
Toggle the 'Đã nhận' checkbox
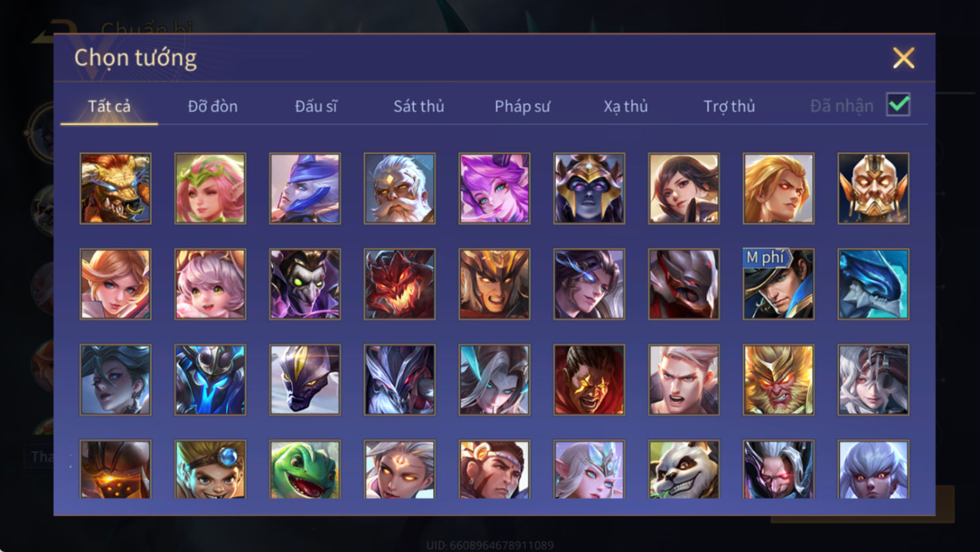click(x=898, y=105)
